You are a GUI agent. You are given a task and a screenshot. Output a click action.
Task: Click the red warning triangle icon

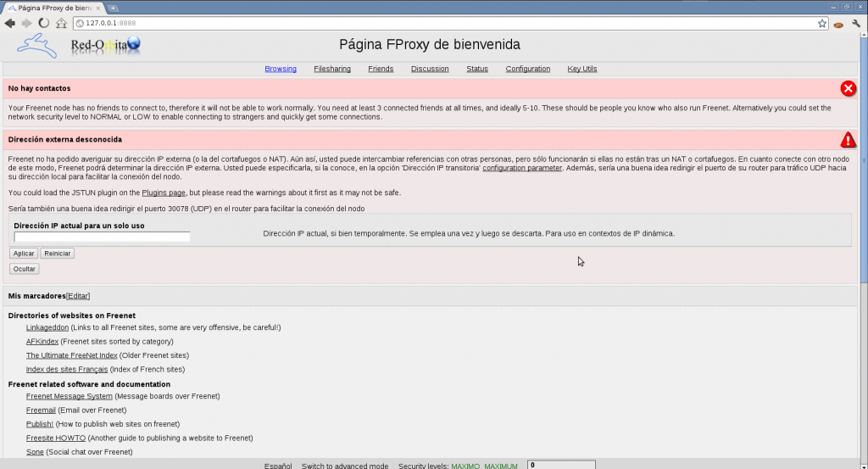848,140
